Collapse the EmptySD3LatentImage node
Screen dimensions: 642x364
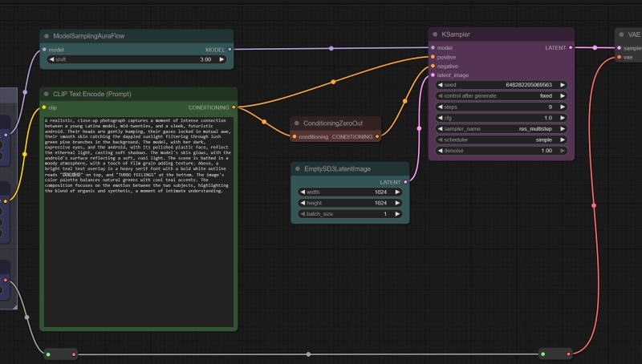click(x=297, y=169)
